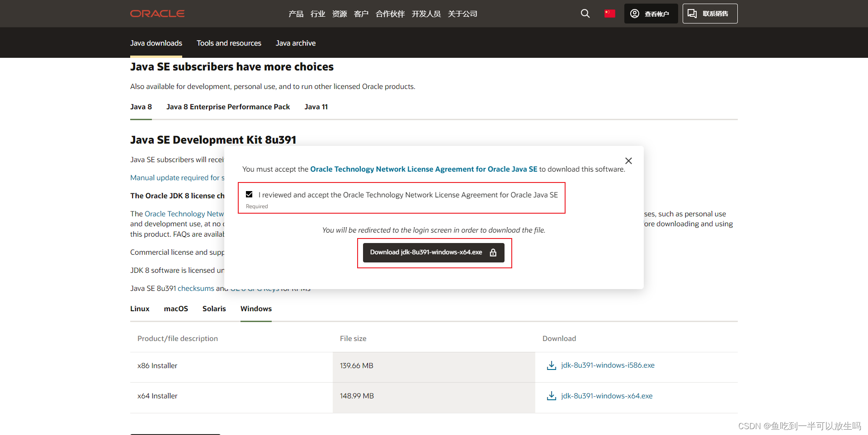Click the Product/file description column header
Image resolution: width=868 pixels, height=435 pixels.
[178, 339]
